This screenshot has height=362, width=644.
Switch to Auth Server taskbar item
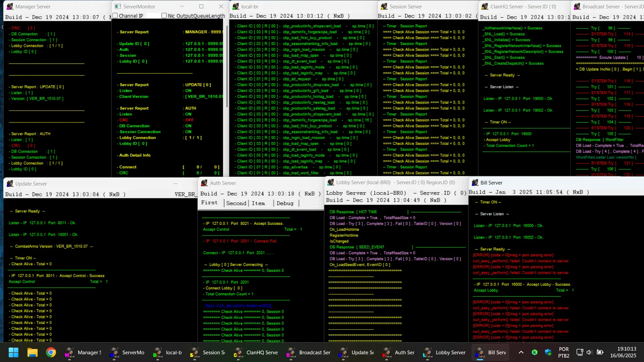399,352
